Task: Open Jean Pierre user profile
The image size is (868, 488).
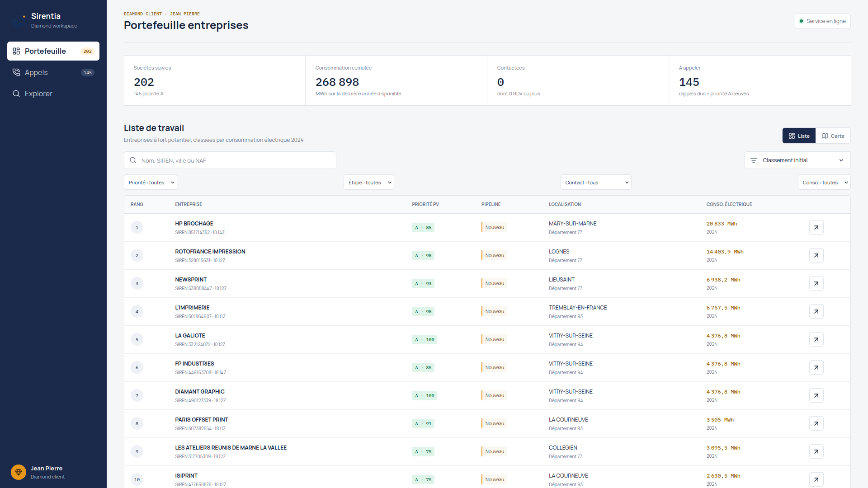Action: (53, 472)
